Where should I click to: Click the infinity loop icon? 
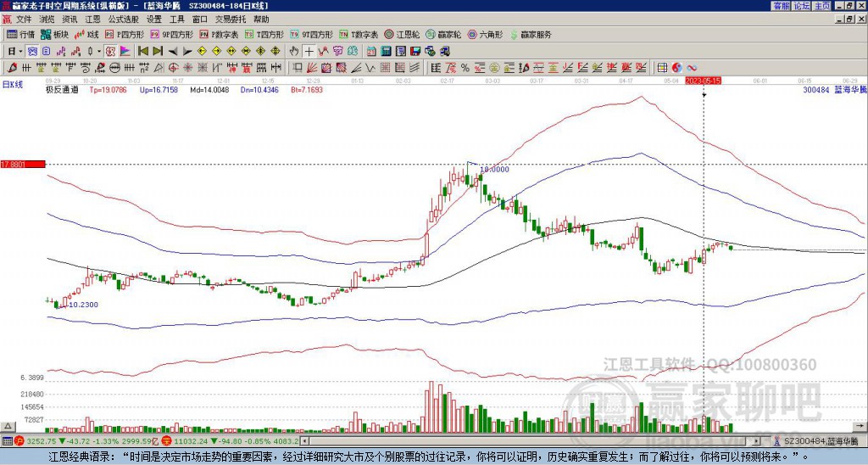click(692, 68)
